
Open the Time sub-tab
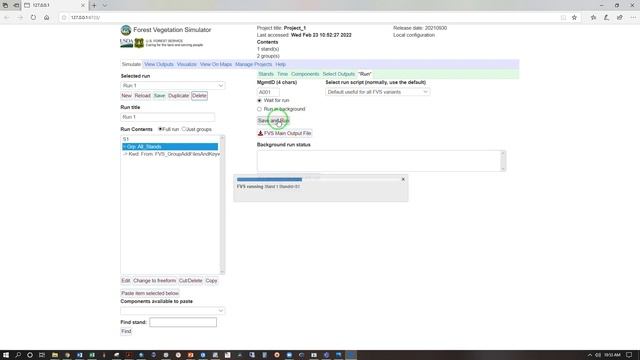tap(282, 74)
